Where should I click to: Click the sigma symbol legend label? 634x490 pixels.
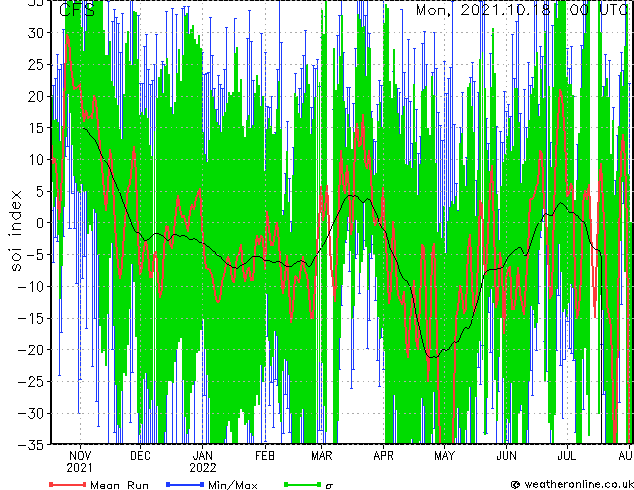point(329,486)
